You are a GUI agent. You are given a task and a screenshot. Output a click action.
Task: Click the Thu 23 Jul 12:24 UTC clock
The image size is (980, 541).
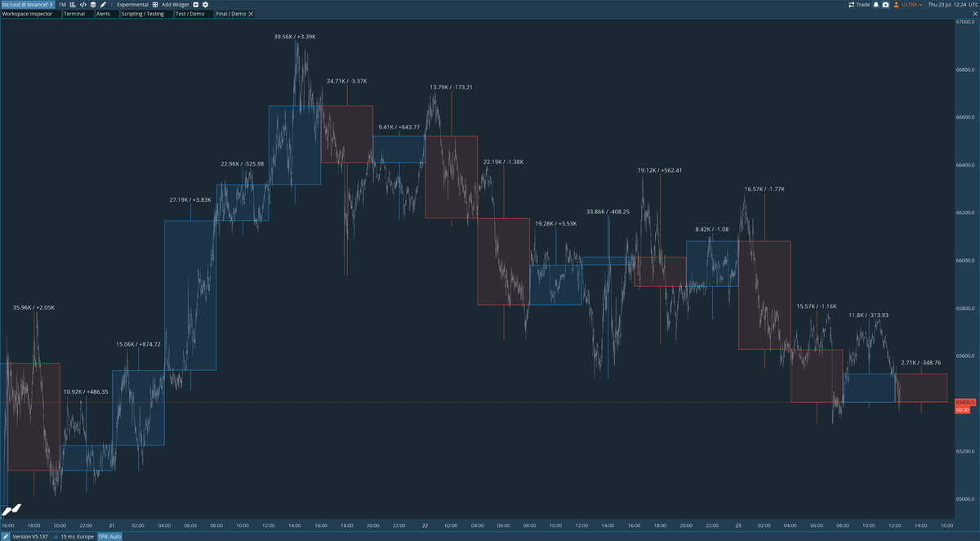[952, 5]
